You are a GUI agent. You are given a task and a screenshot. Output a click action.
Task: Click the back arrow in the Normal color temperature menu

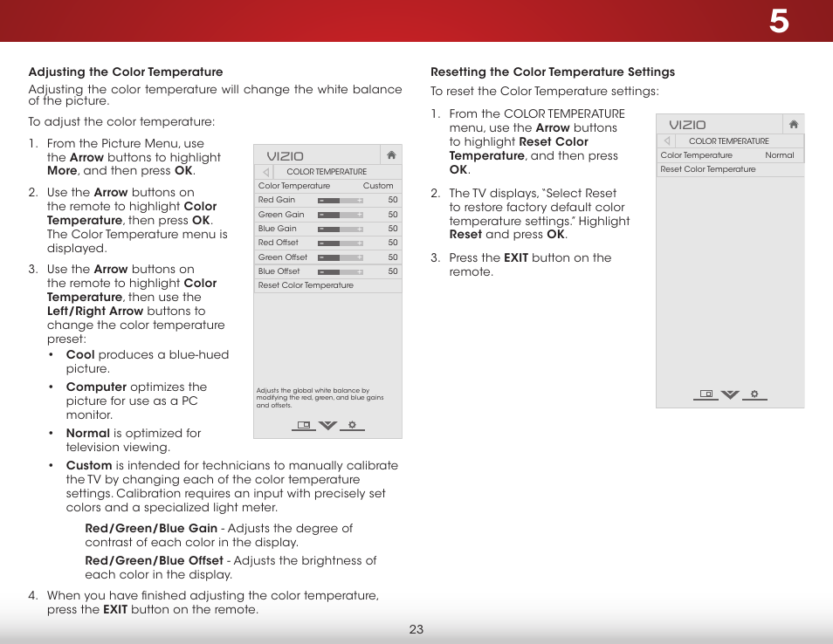tap(667, 140)
